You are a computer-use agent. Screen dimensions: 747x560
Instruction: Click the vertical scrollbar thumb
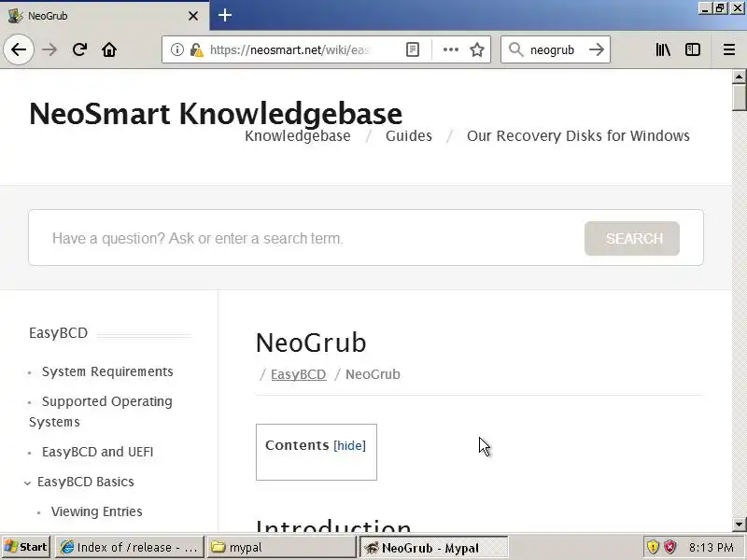click(x=739, y=98)
